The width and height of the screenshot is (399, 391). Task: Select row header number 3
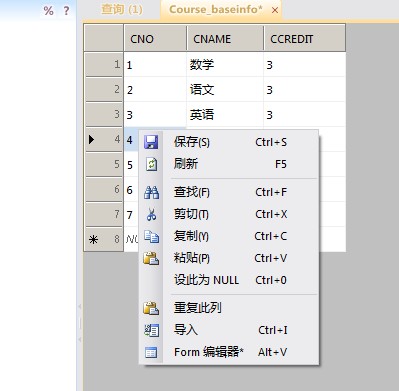coord(104,114)
